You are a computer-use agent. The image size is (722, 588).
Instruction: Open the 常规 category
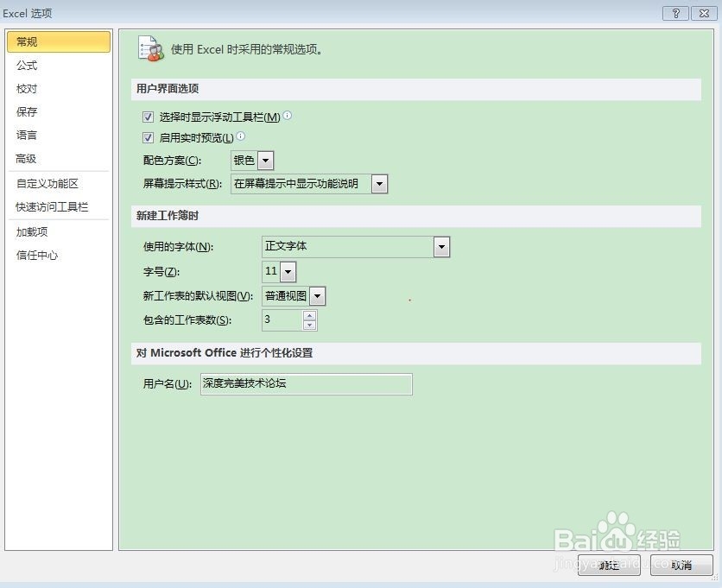59,42
